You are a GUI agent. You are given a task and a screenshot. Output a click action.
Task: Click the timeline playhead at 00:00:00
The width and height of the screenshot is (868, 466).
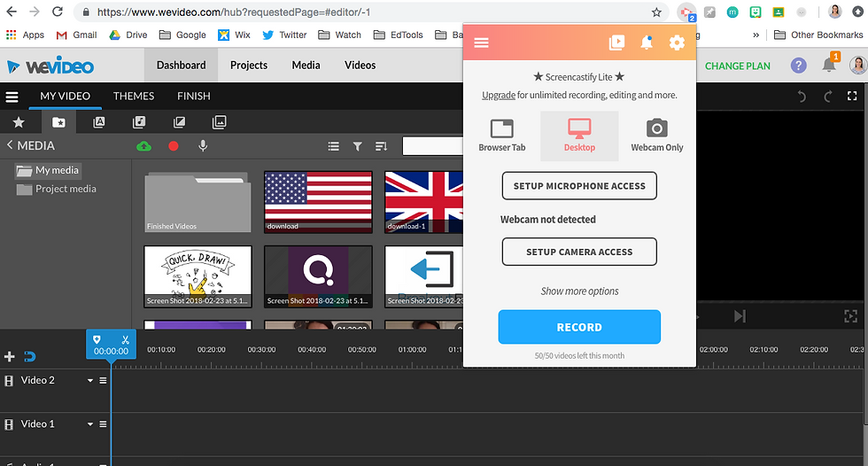pyautogui.click(x=111, y=345)
